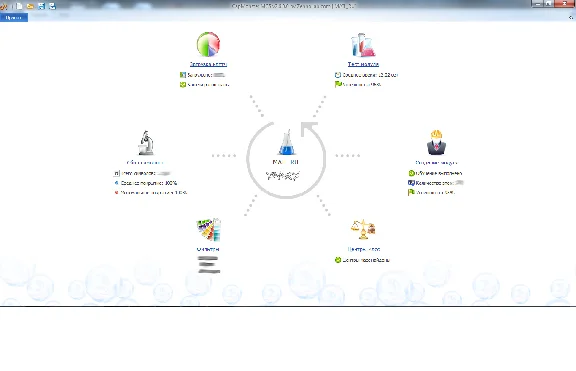
Task: Click the second blue diskette icon after save
Action: (52, 6)
